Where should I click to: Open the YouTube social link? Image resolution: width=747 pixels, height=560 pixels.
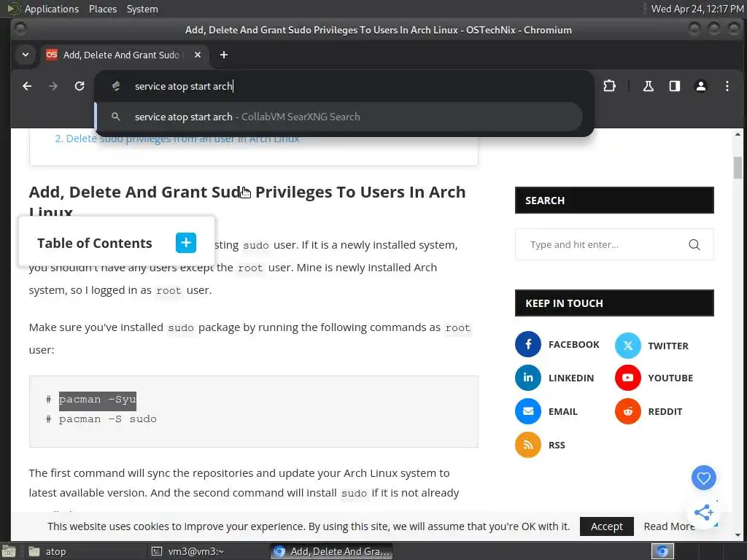[627, 378]
